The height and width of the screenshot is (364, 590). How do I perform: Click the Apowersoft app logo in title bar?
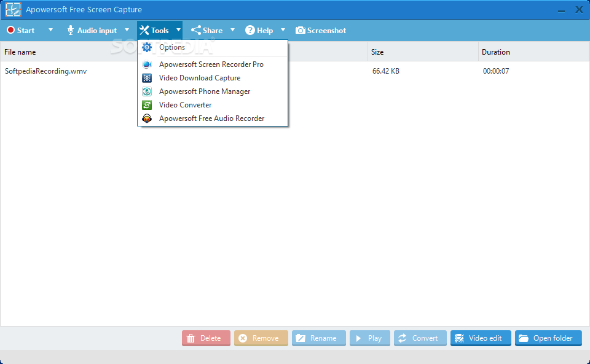click(x=13, y=9)
